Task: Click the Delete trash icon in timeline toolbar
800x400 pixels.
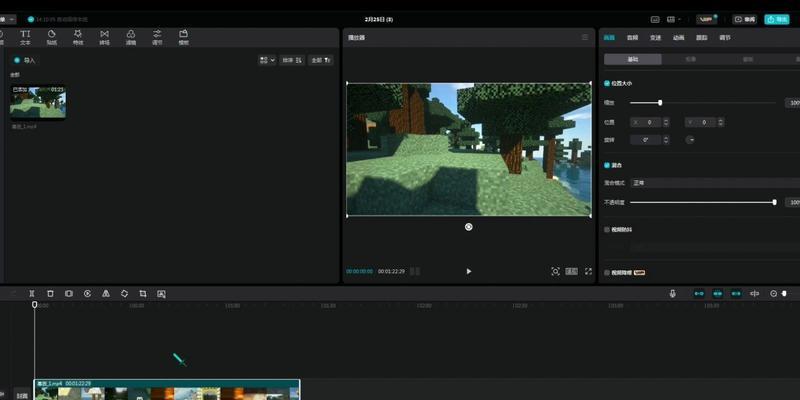Action: coord(50,293)
